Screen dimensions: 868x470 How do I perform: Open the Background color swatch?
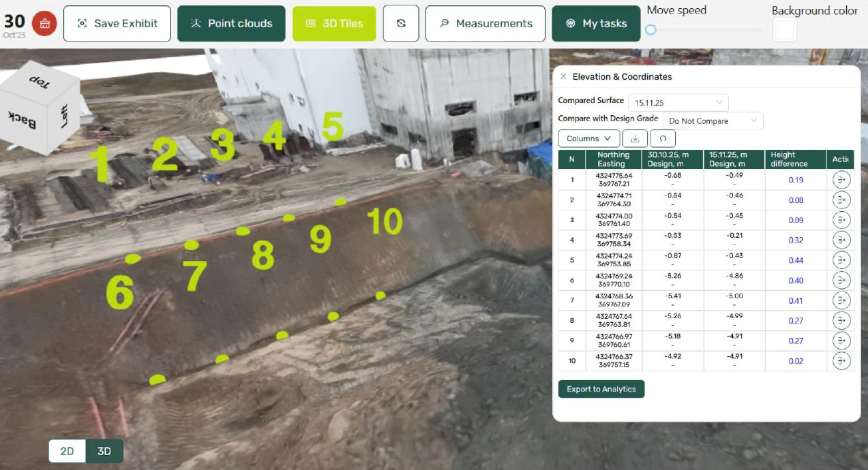pos(785,30)
